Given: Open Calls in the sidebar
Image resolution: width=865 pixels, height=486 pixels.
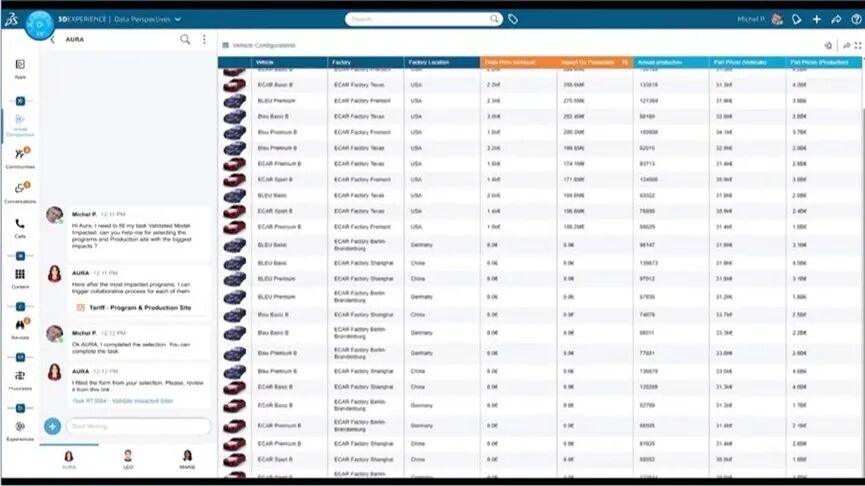Looking at the screenshot, I should (20, 228).
